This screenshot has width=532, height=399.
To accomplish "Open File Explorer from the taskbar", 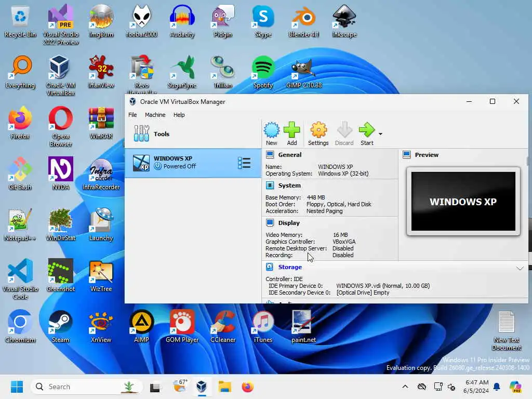I will coord(224,387).
